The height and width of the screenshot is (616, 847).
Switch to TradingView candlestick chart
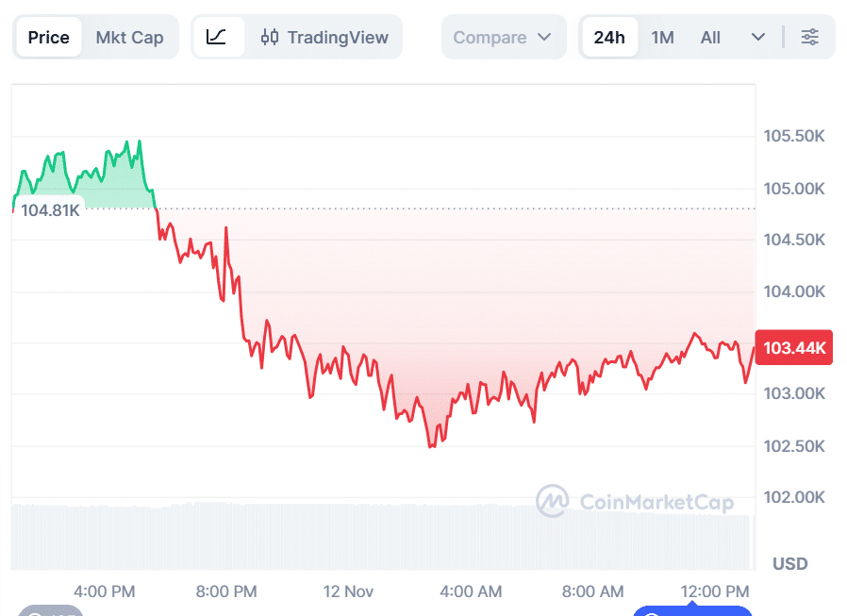tap(325, 37)
